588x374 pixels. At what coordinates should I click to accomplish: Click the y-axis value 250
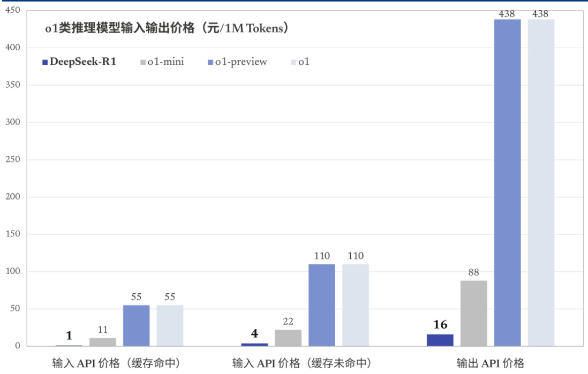tap(13, 159)
